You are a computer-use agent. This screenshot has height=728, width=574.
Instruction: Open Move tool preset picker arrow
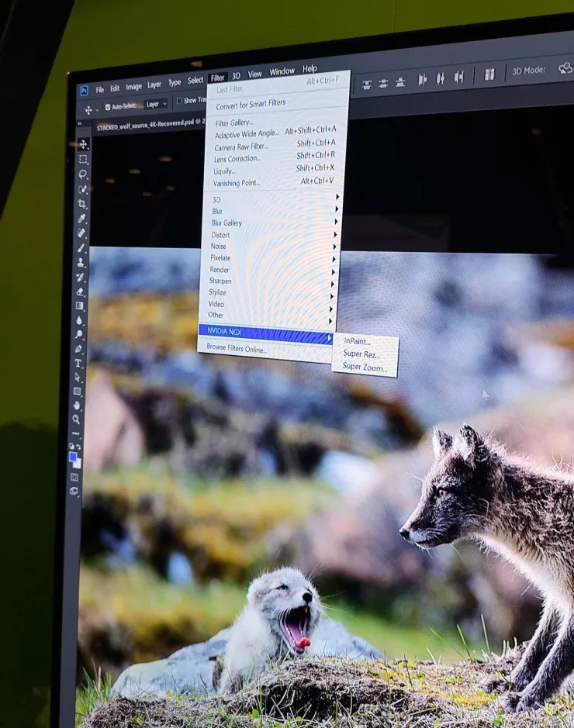point(97,110)
